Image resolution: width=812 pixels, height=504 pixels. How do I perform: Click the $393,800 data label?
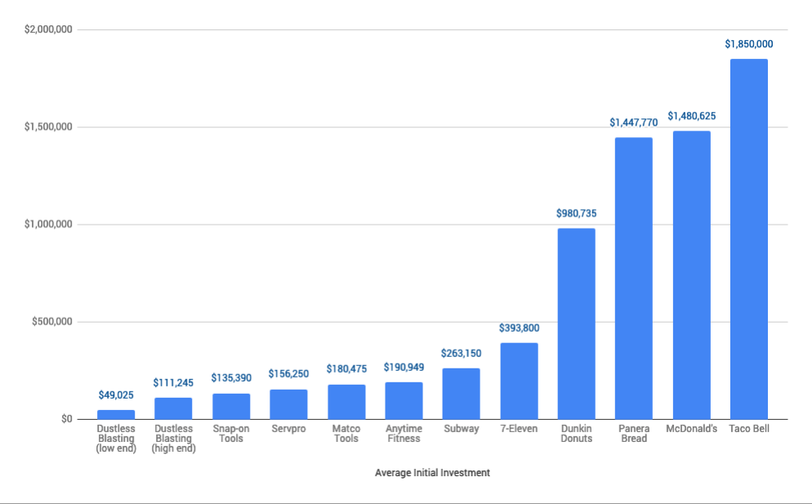(519, 328)
